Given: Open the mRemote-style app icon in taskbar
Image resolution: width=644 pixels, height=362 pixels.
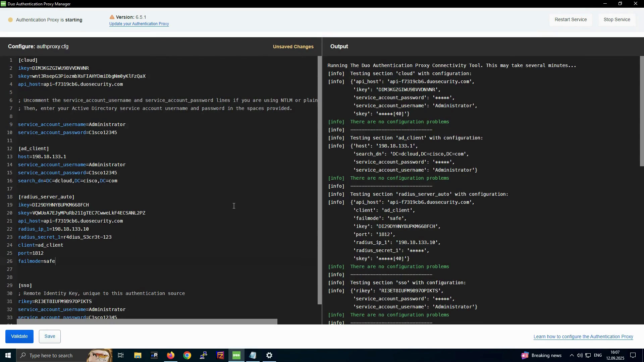Looking at the screenshot, I should point(154,356).
